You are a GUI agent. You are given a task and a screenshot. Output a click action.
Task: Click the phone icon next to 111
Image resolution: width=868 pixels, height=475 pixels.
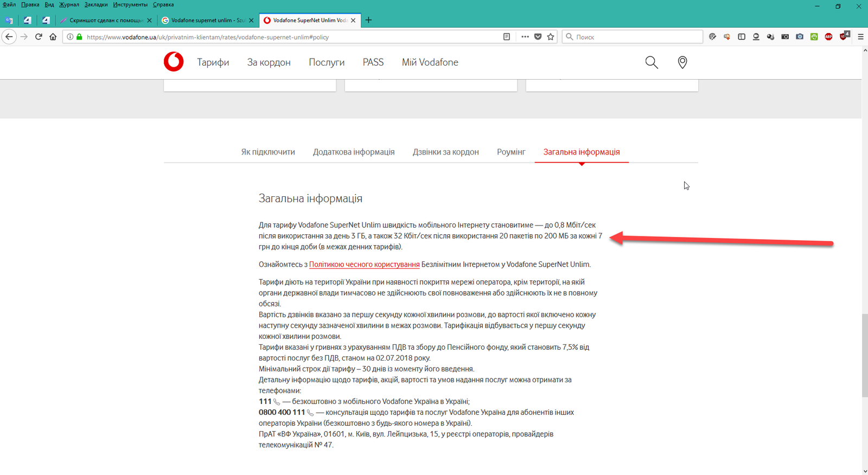[277, 402]
